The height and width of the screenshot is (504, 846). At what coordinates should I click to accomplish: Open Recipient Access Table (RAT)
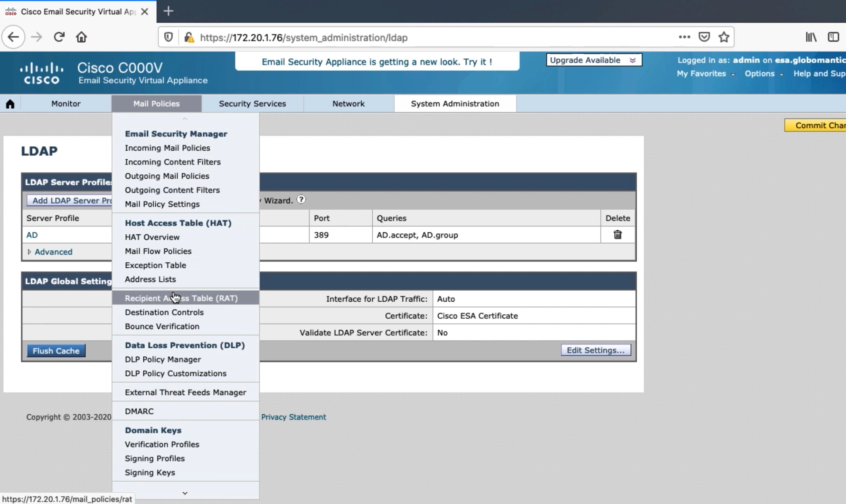[x=186, y=298]
